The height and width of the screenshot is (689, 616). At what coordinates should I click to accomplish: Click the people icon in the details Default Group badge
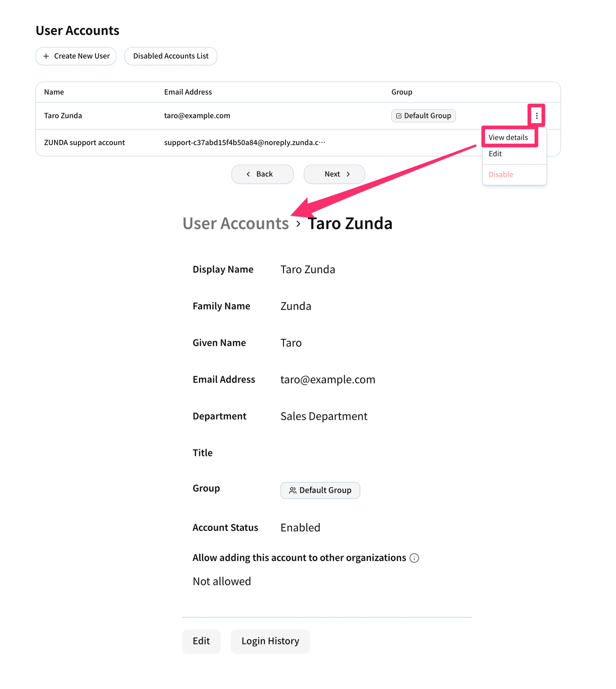(293, 490)
